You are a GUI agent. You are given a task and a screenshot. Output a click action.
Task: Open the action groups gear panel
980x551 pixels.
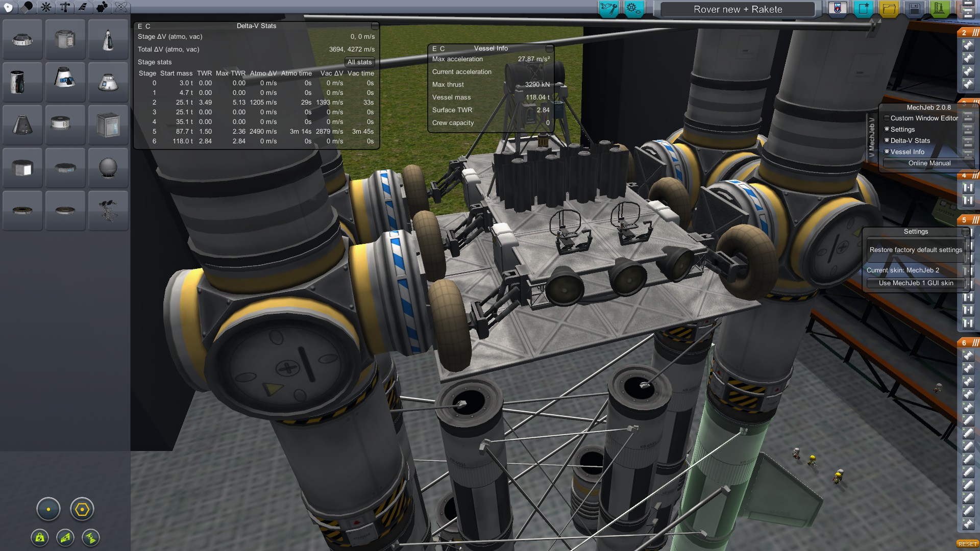[x=633, y=9]
